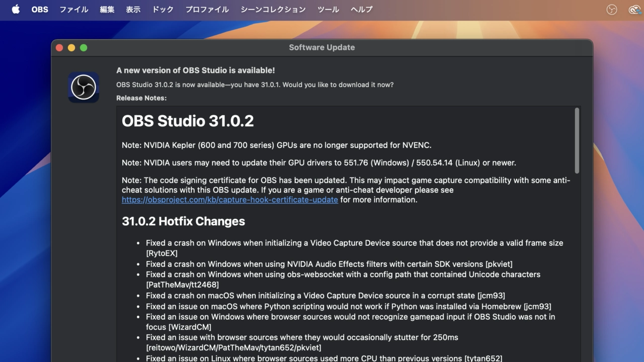Zoom the Software Update window with the green button

point(84,48)
